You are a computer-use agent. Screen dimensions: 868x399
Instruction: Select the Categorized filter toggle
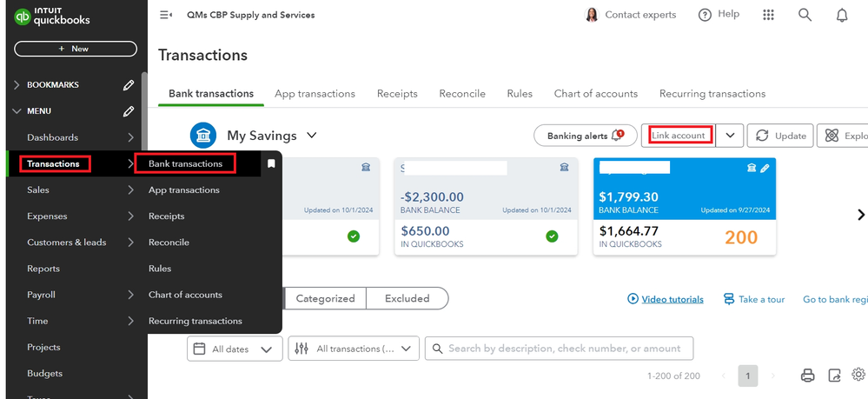pos(325,298)
